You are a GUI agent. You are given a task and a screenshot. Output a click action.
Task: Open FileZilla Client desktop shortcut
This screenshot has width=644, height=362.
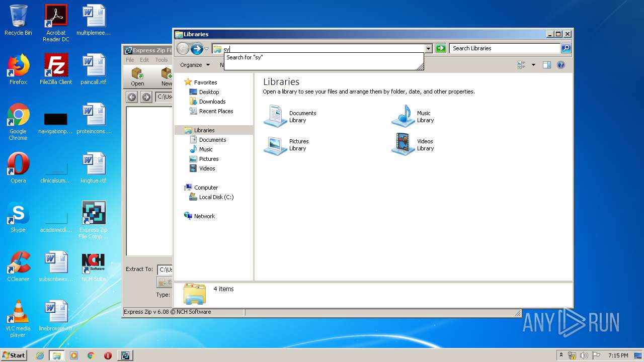point(56,69)
